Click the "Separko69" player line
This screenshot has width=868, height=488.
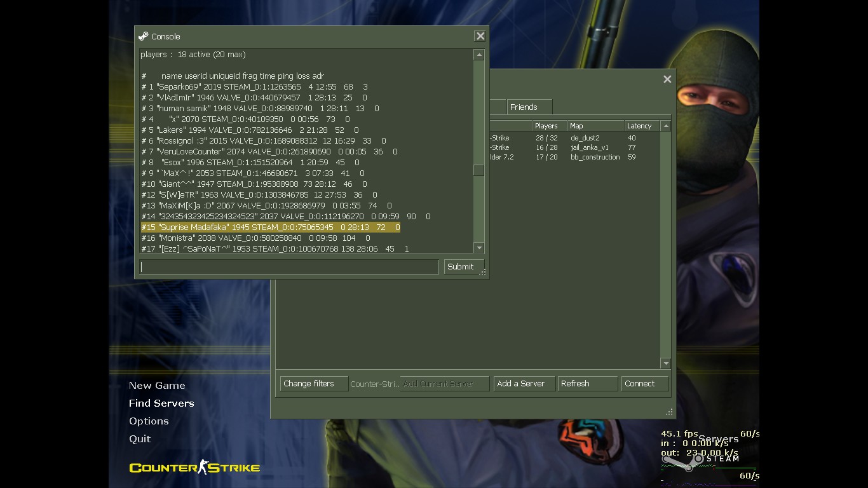(x=254, y=86)
